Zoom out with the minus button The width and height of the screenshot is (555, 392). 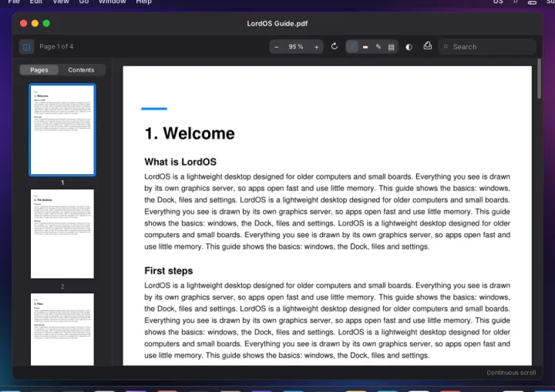277,47
